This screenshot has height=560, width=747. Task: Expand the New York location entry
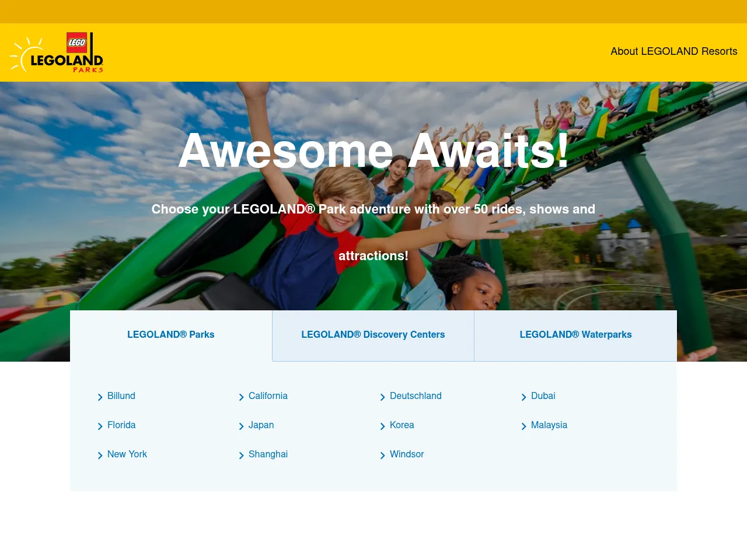coord(127,455)
